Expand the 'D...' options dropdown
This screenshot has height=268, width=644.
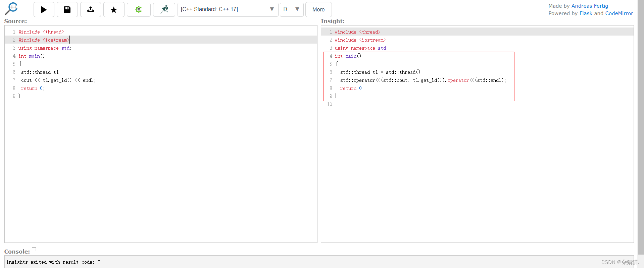[x=292, y=9]
